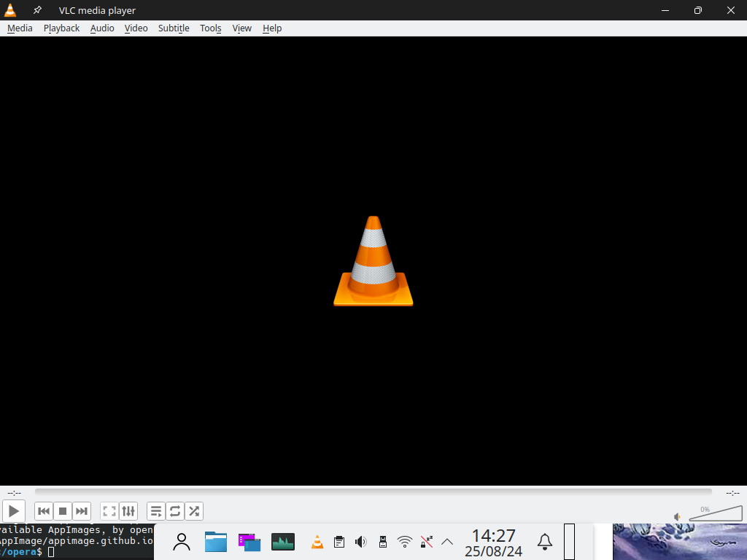Click the VLC cone title bar icon
Image resolution: width=747 pixels, height=560 pixels.
click(x=10, y=10)
